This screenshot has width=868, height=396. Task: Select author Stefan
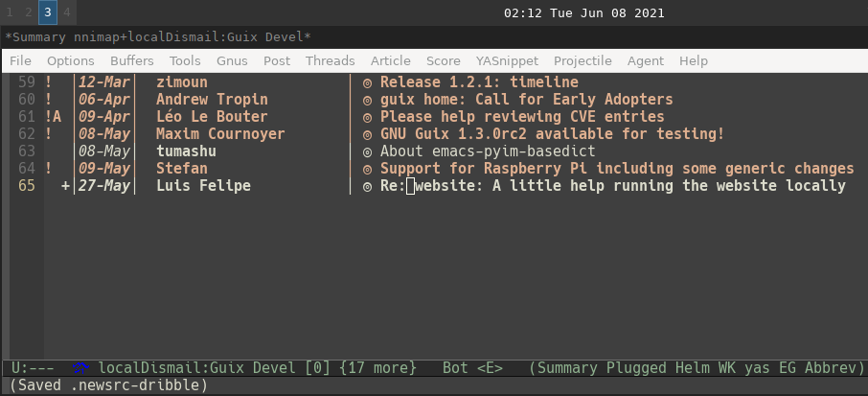[182, 169]
